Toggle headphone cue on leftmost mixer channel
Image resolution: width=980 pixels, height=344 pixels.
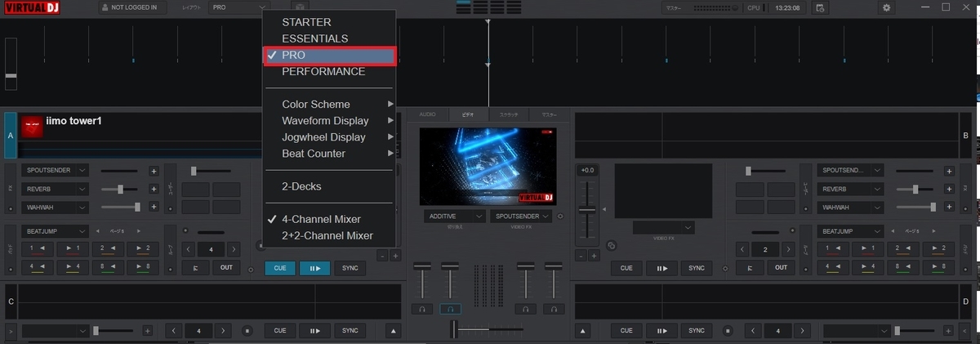coord(422,310)
